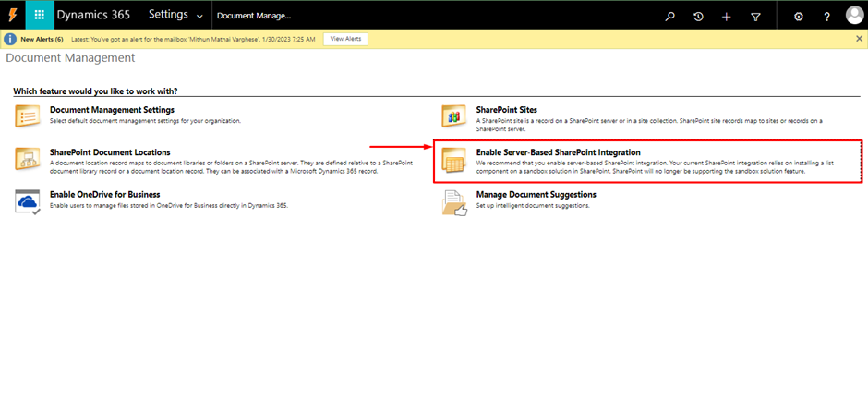Click "Enable users to manage files" description
The width and height of the screenshot is (868, 412).
pyautogui.click(x=169, y=206)
